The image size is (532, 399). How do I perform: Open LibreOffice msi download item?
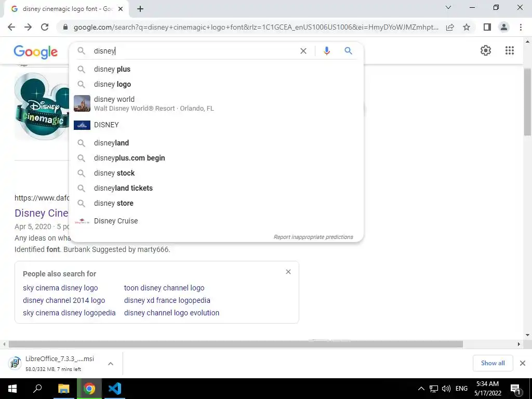click(54, 363)
